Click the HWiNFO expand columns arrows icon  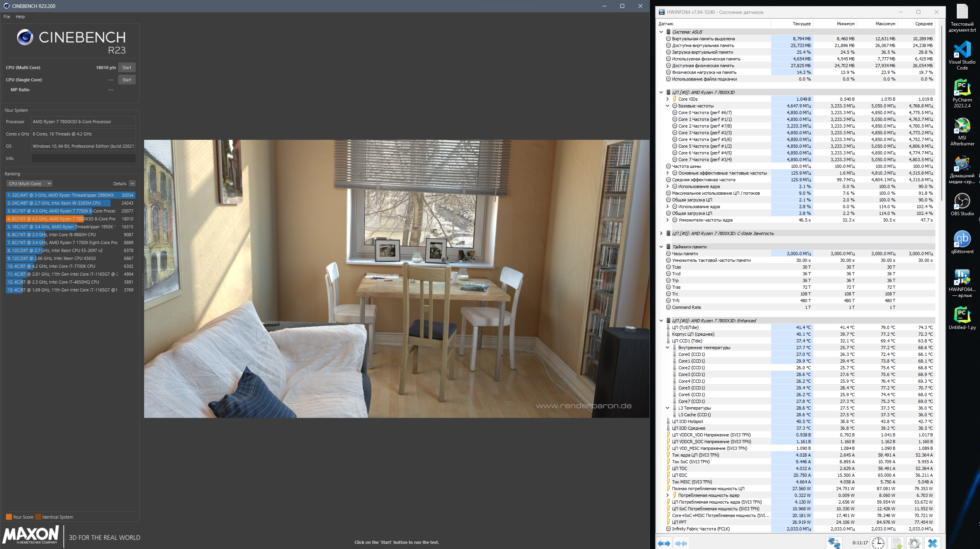(x=664, y=543)
